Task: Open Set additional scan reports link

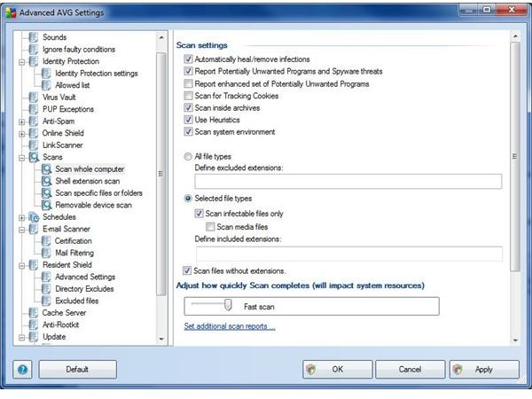Action: (230, 326)
